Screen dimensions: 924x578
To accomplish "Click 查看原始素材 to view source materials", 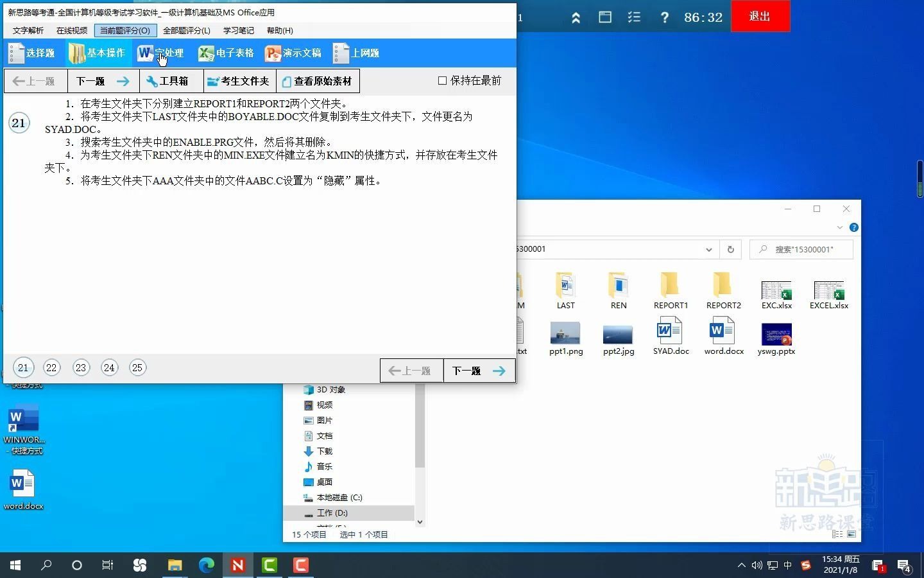I will coord(318,81).
